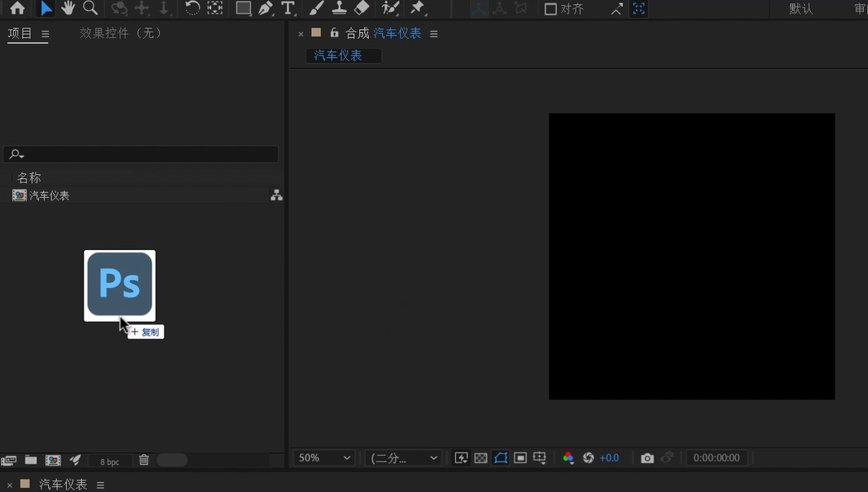This screenshot has width=868, height=492.
Task: Click the 0:00:00:00 timecode in viewer
Action: [717, 458]
